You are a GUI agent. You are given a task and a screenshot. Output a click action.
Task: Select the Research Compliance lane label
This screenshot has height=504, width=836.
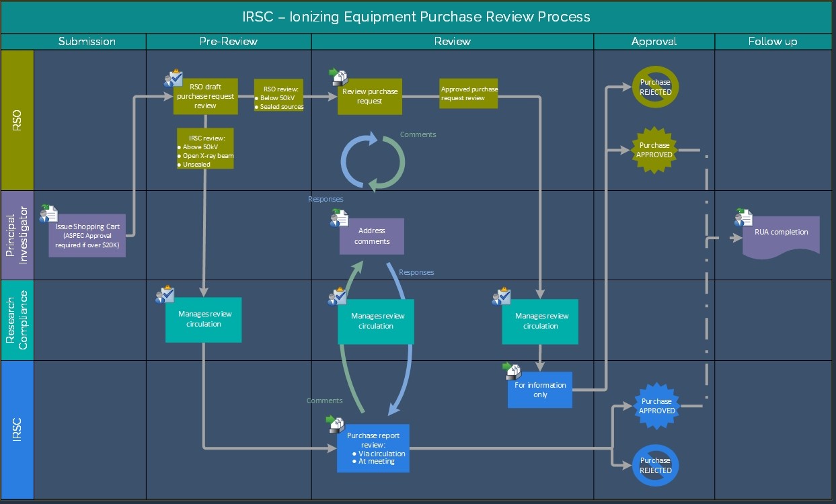pos(17,320)
